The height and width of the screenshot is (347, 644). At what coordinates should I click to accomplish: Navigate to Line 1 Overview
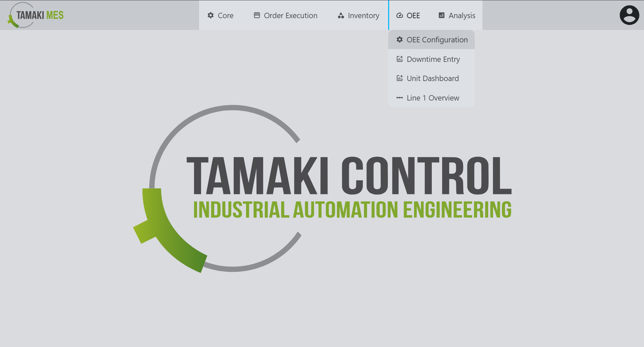[x=433, y=98]
